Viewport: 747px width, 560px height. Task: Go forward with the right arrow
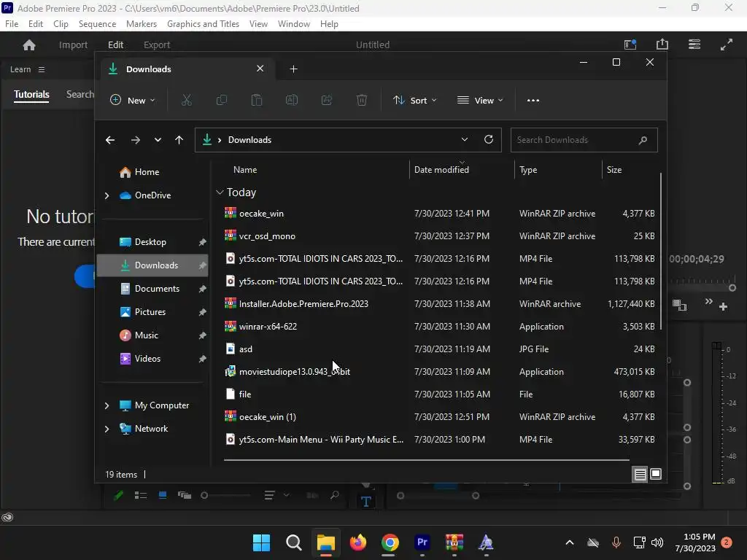(135, 140)
